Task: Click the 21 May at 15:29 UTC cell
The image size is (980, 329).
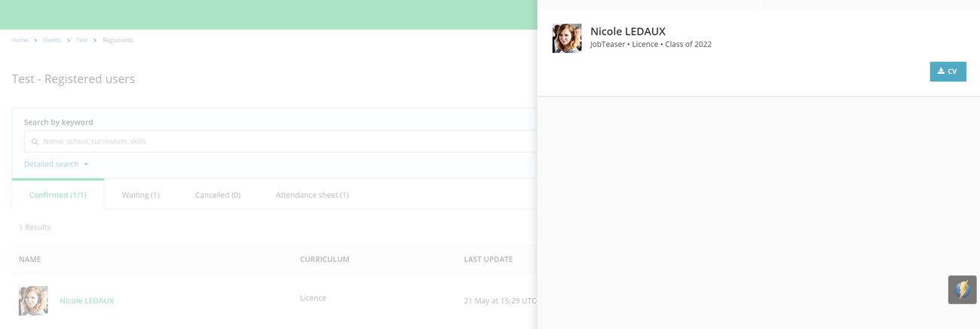Action: pos(500,301)
